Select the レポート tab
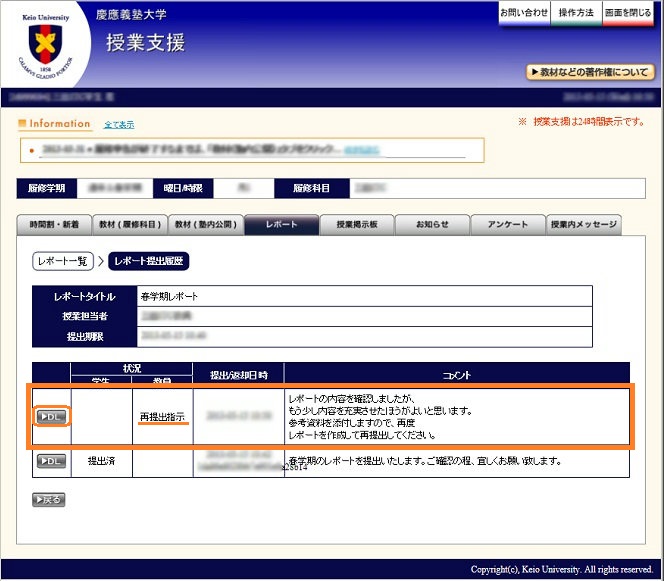 281,225
